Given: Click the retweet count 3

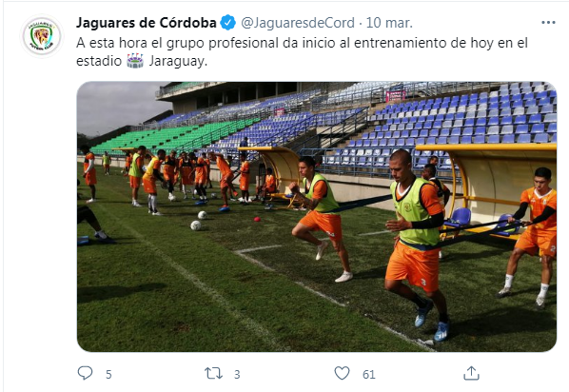Looking at the screenshot, I should pyautogui.click(x=237, y=374).
